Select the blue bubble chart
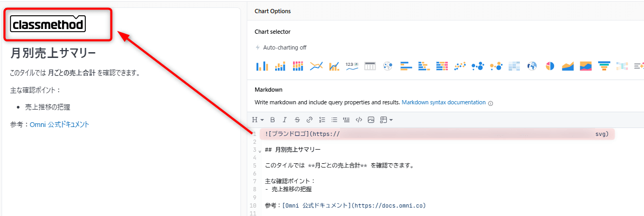644x216 pixels. (478, 66)
